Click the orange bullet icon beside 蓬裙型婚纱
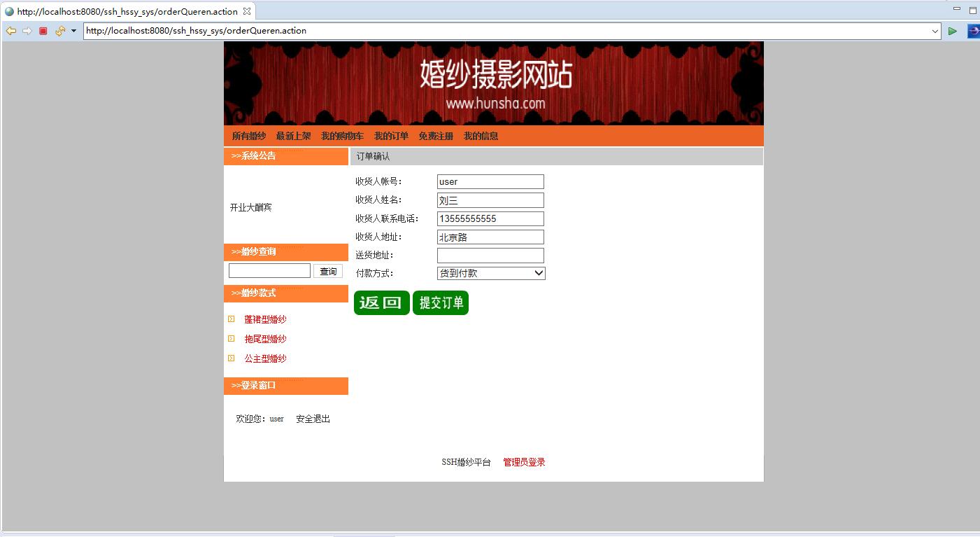This screenshot has height=537, width=980. 232,319
